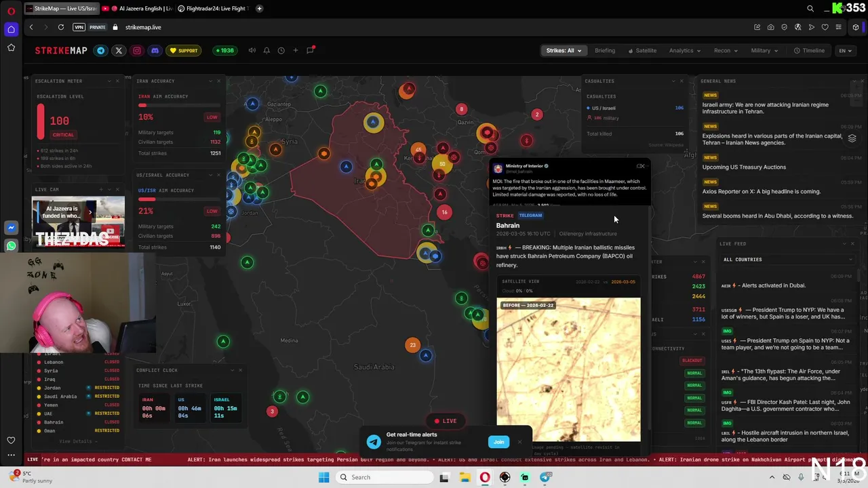Click the Support heart button
Image resolution: width=868 pixels, height=488 pixels.
[184, 51]
